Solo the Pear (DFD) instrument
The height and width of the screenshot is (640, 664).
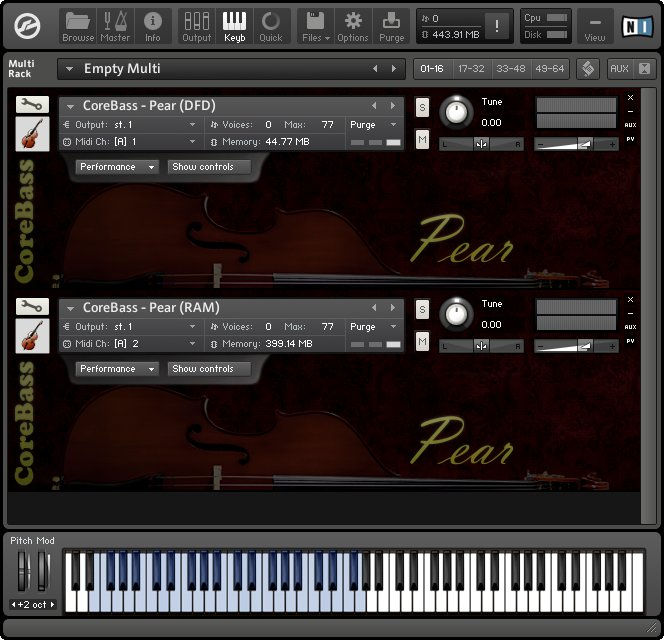pos(422,108)
